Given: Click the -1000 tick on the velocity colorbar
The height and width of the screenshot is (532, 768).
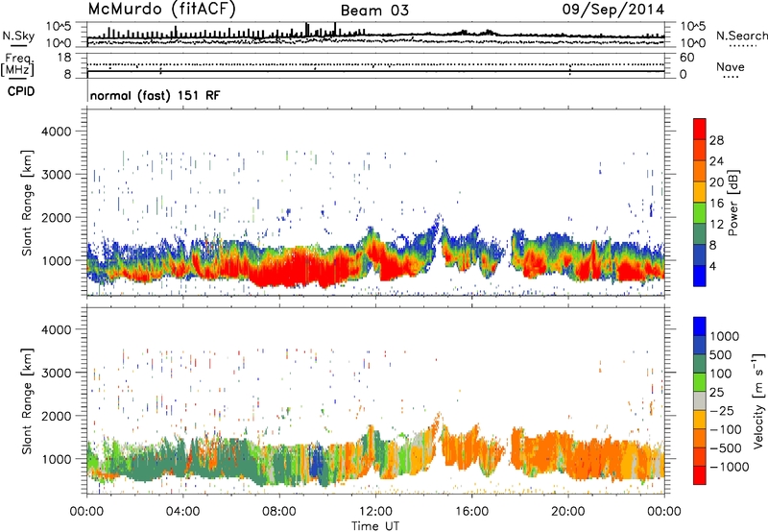Looking at the screenshot, I should tap(729, 467).
